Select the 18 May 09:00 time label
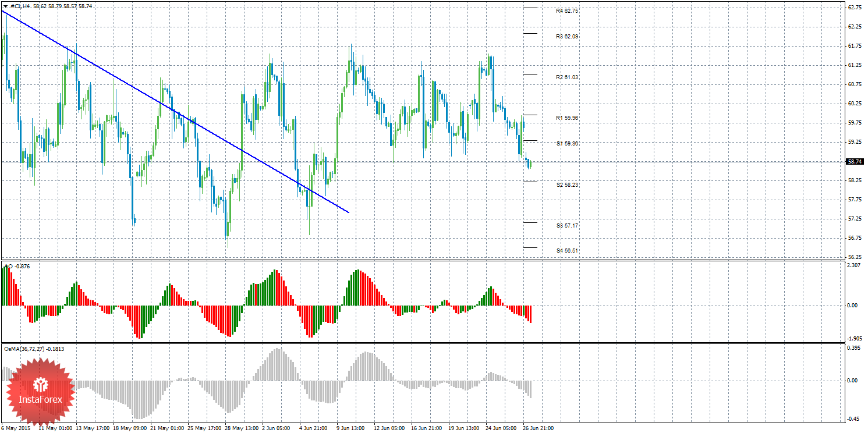The height and width of the screenshot is (433, 868). coord(130,428)
